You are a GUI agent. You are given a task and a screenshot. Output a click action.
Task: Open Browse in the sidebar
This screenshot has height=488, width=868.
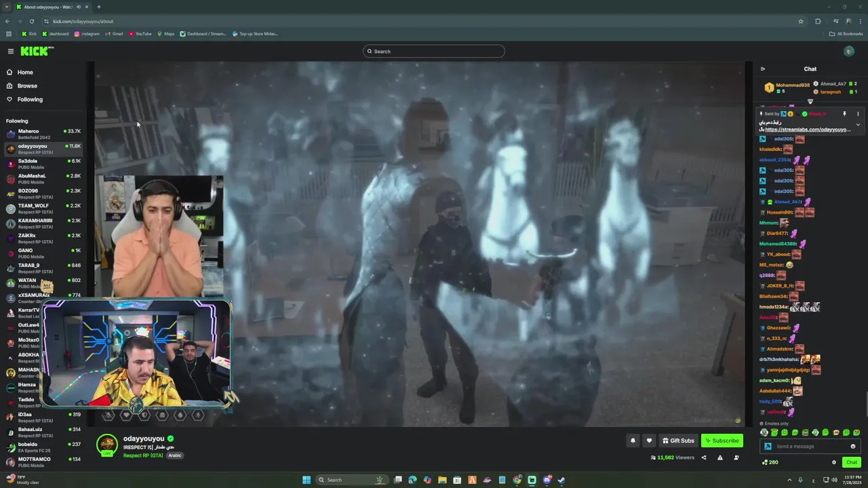coord(27,86)
